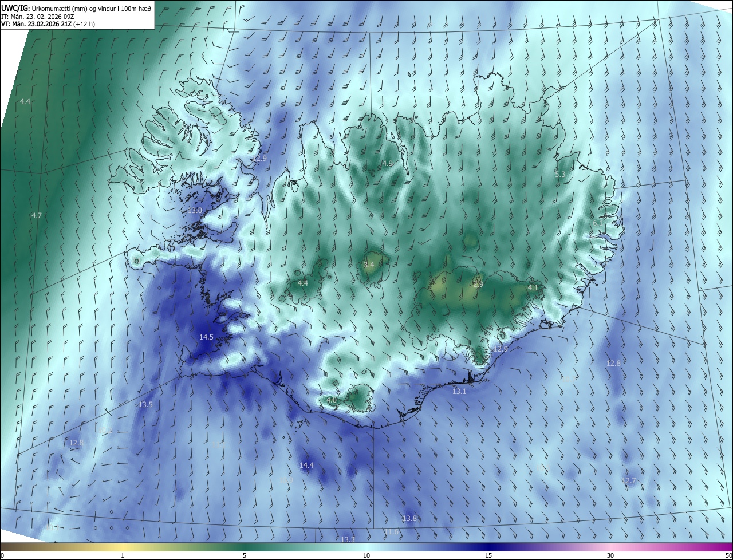
Task: Click the '50' tick on the color scale
Action: (x=728, y=555)
